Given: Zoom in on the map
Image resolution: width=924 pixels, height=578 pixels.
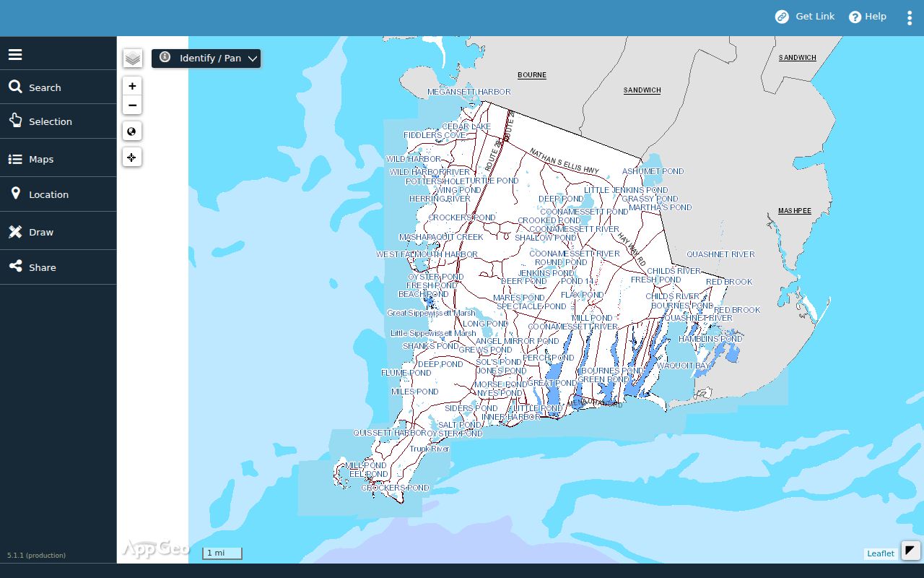Looking at the screenshot, I should click(x=132, y=86).
